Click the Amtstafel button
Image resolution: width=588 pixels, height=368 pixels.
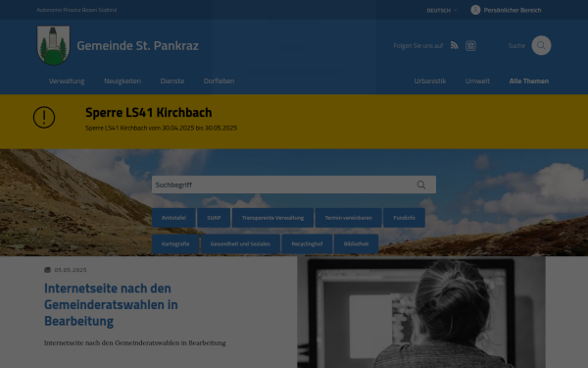point(173,218)
